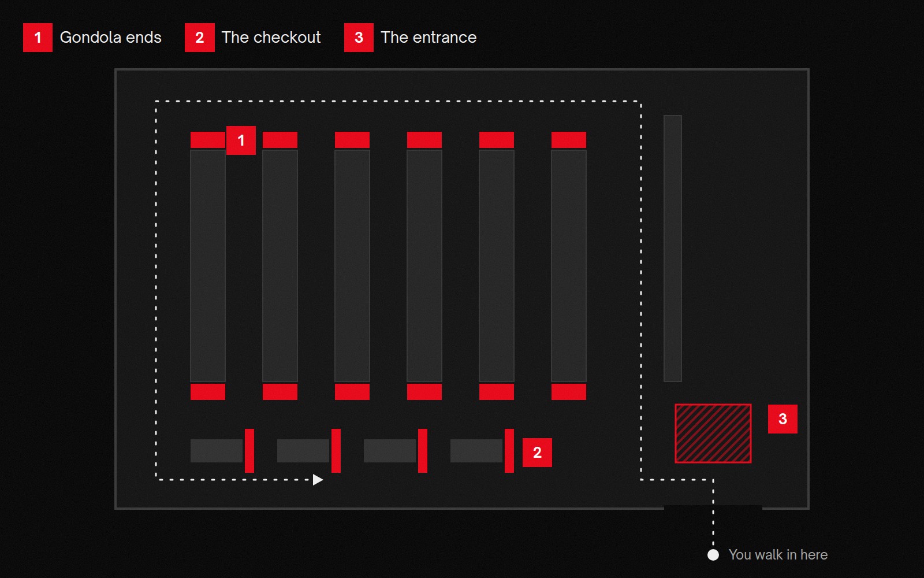Click legend badge 1 beside Gondola ends
Viewport: 924px width, 578px height.
(x=38, y=38)
